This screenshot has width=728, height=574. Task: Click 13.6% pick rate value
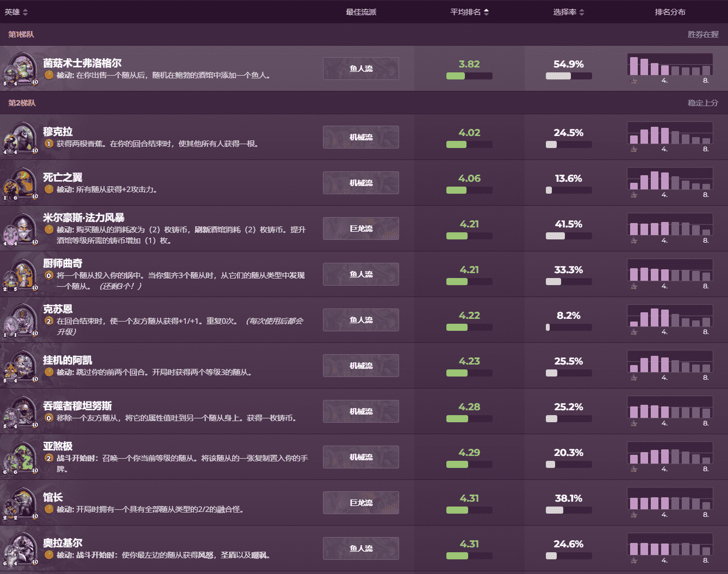click(569, 178)
